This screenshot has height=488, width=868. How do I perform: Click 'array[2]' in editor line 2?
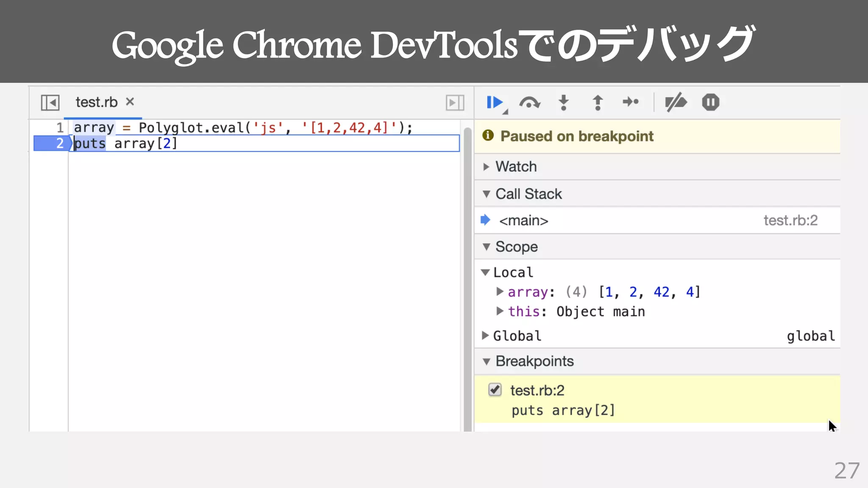(145, 144)
